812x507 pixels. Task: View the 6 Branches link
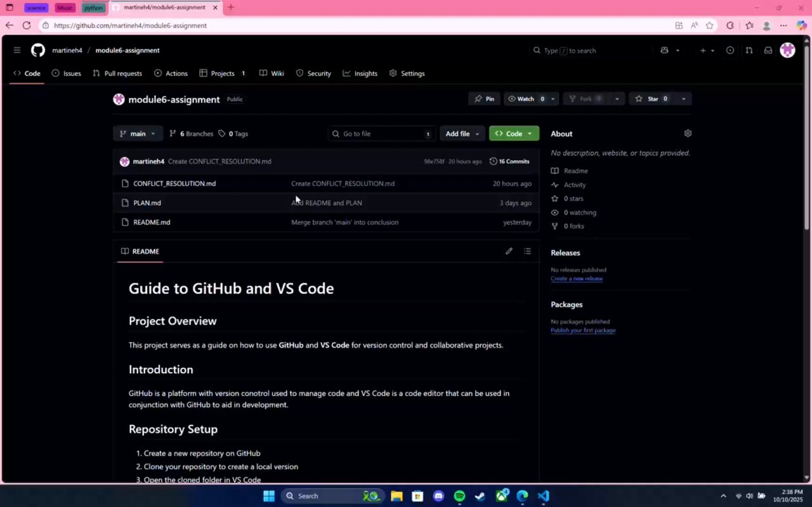click(x=191, y=134)
